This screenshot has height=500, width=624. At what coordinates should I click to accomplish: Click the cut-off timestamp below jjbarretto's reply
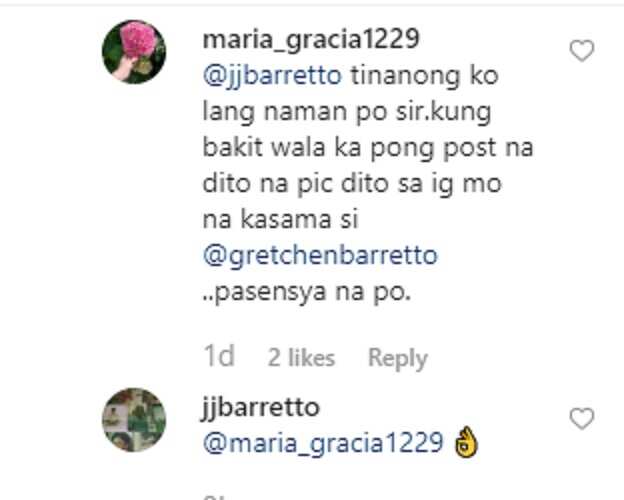point(215,497)
